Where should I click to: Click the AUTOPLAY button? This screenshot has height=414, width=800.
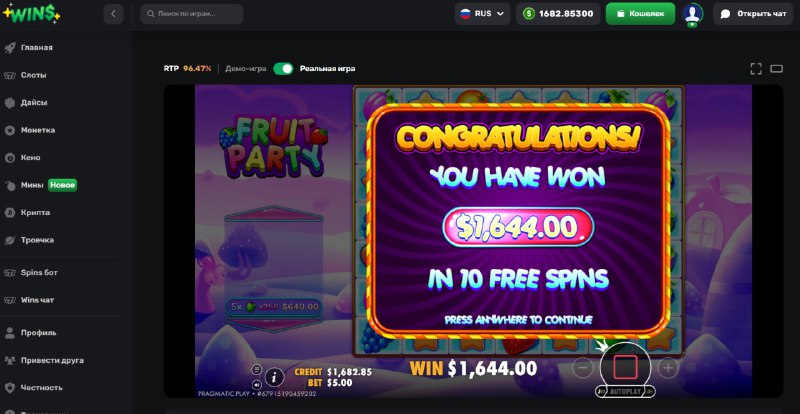click(625, 392)
